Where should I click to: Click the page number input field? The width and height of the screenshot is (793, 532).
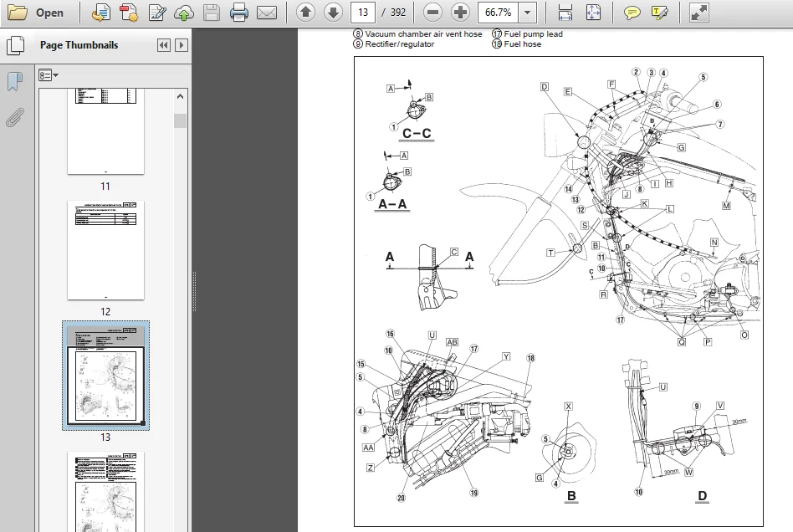[x=362, y=13]
